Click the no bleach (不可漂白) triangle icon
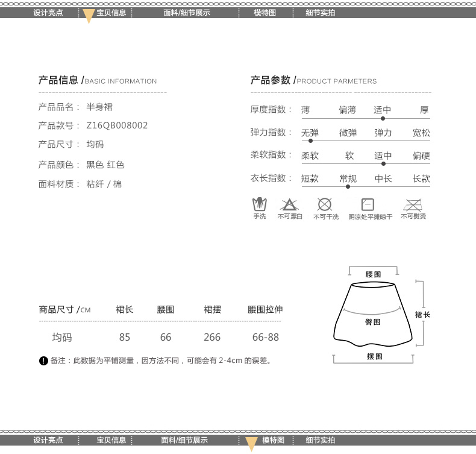The height and width of the screenshot is (454, 476). point(289,204)
